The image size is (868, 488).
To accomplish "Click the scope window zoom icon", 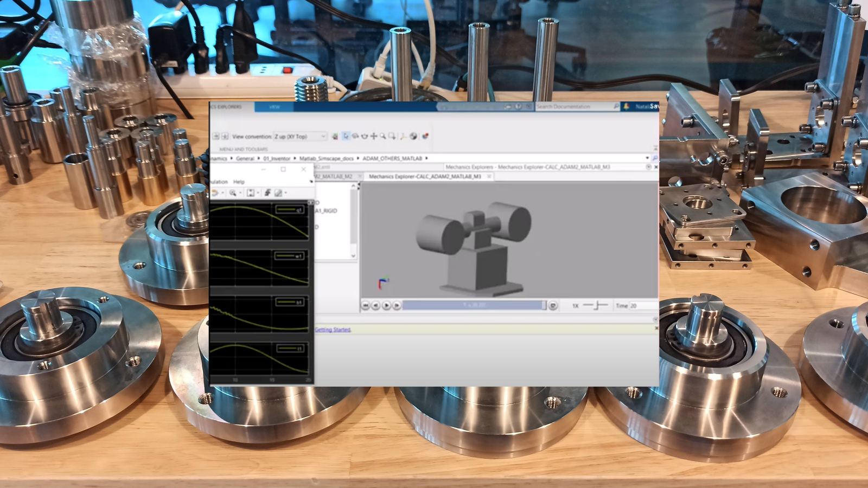I will [233, 192].
